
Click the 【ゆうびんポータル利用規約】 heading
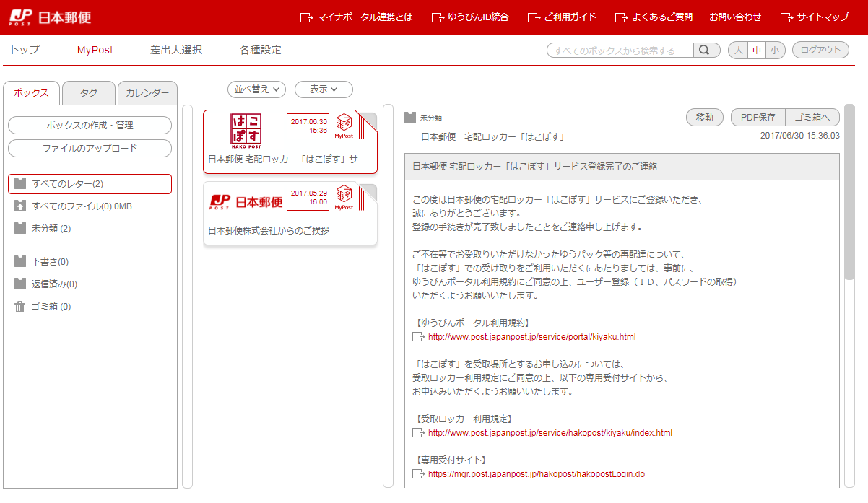click(473, 323)
